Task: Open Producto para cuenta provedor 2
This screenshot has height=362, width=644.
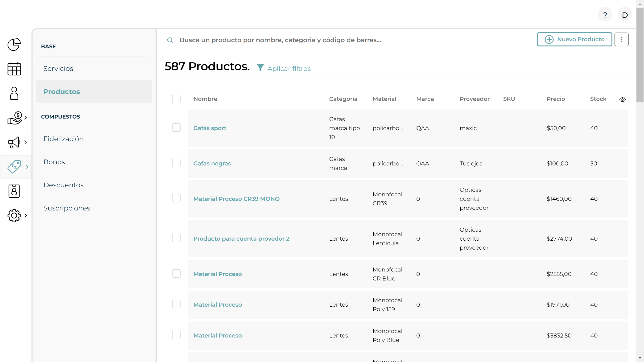Action: (x=241, y=239)
